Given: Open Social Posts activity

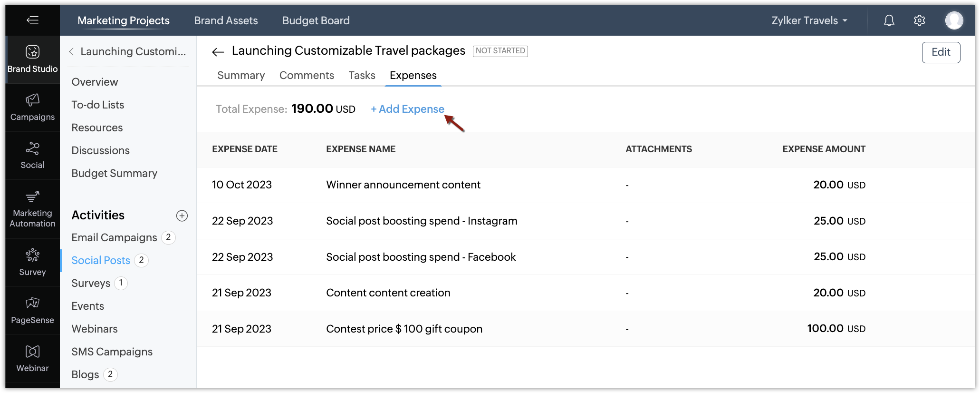Looking at the screenshot, I should (101, 260).
